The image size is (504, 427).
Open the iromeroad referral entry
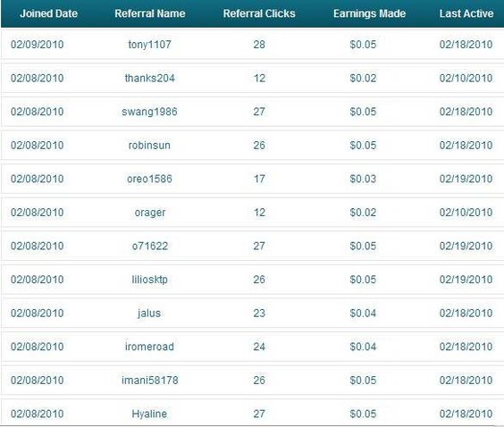point(149,347)
